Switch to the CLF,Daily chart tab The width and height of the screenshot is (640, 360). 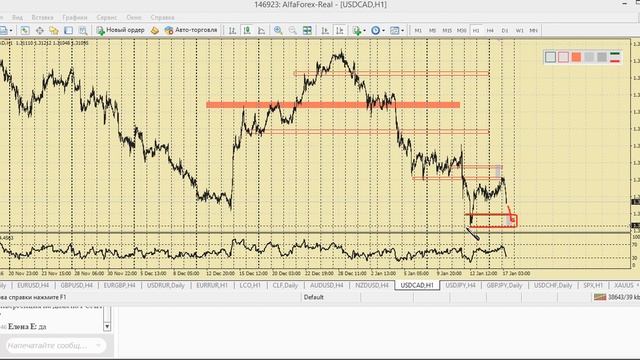pyautogui.click(x=285, y=285)
